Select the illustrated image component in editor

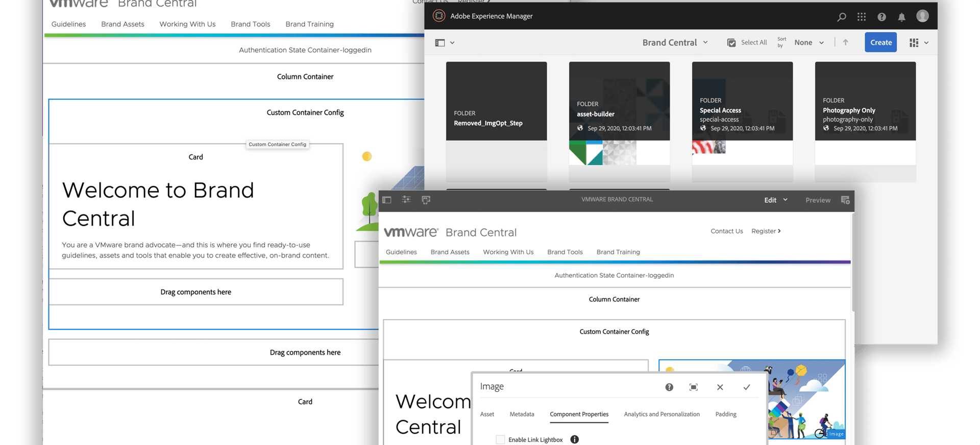(806, 400)
